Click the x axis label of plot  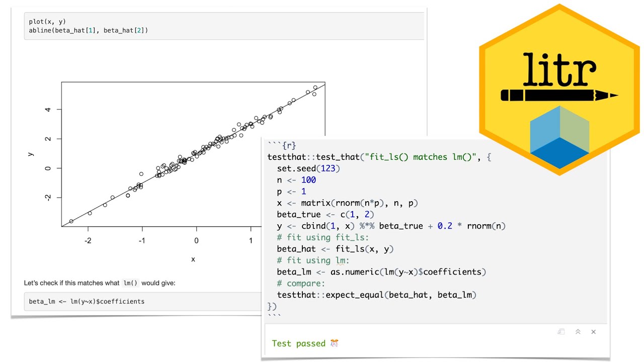193,259
